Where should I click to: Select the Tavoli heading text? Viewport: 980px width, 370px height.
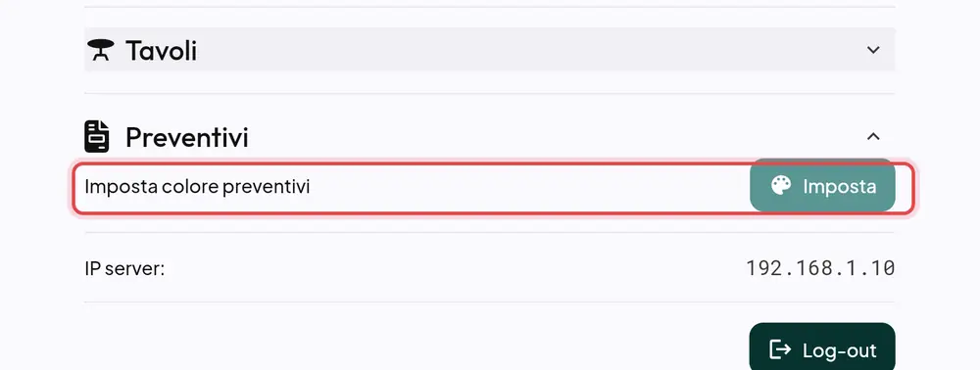[x=162, y=51]
